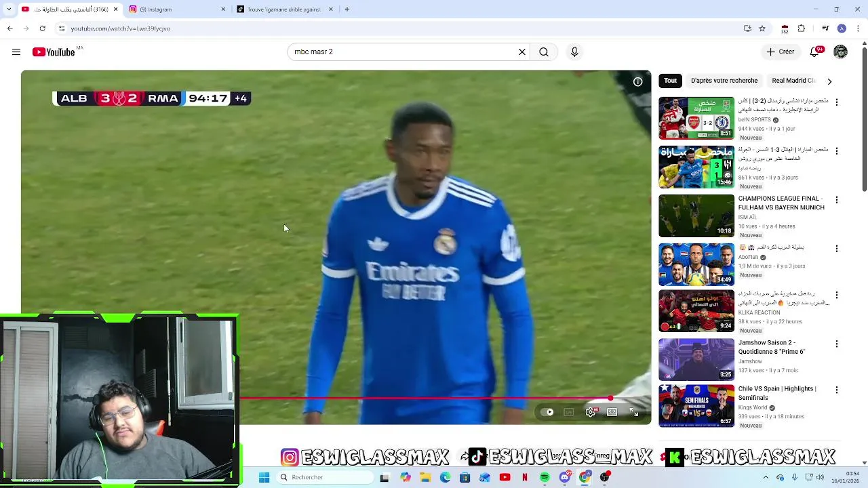The height and width of the screenshot is (488, 868).
Task: Open the Chrome three-dot menu
Action: [x=858, y=28]
